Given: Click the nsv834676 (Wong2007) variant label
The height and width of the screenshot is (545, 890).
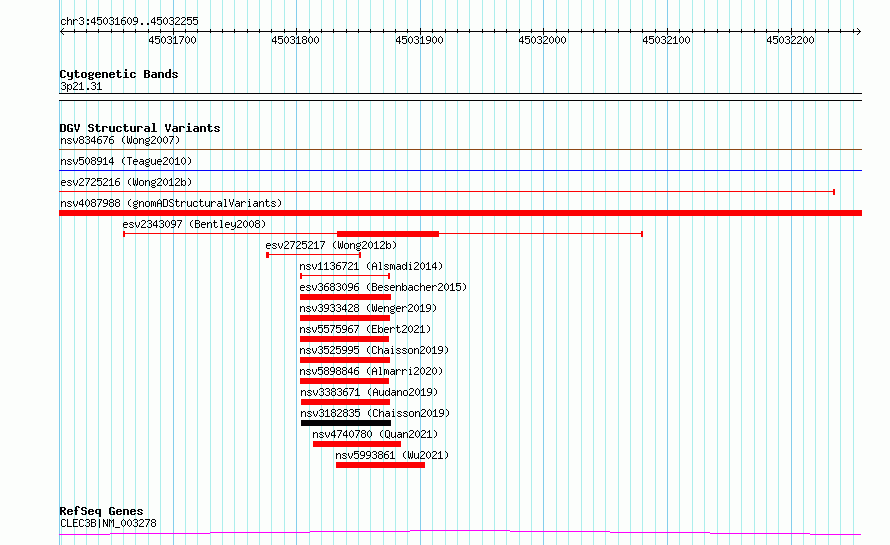Looking at the screenshot, I should (x=120, y=140).
